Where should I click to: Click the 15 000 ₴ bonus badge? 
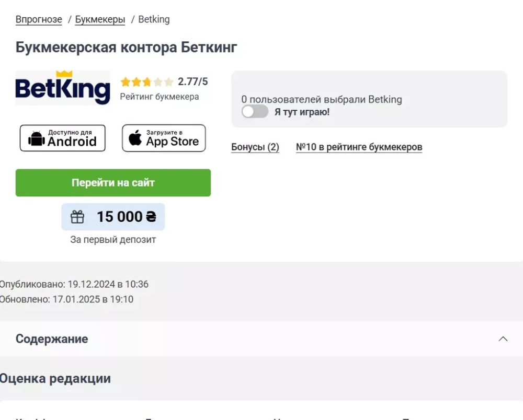point(113,216)
